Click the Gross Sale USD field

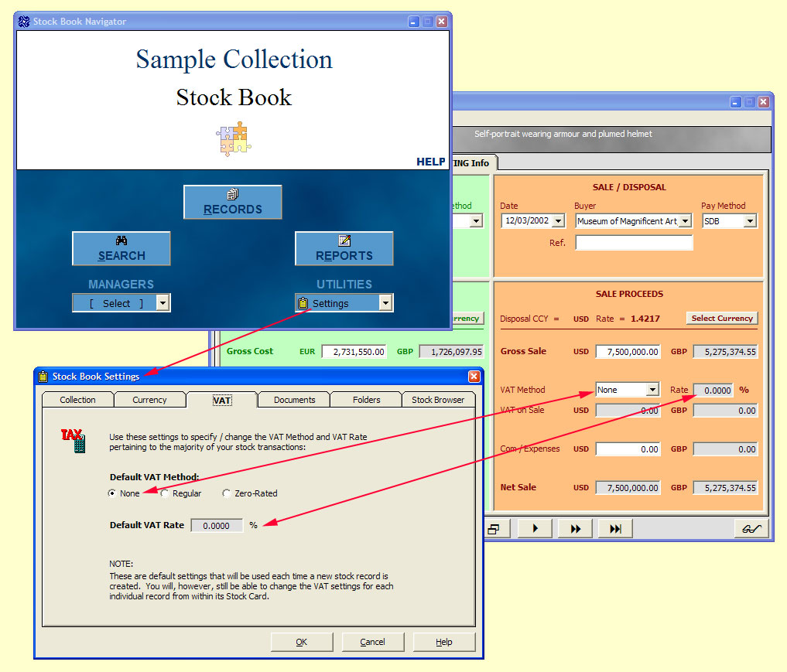(628, 351)
